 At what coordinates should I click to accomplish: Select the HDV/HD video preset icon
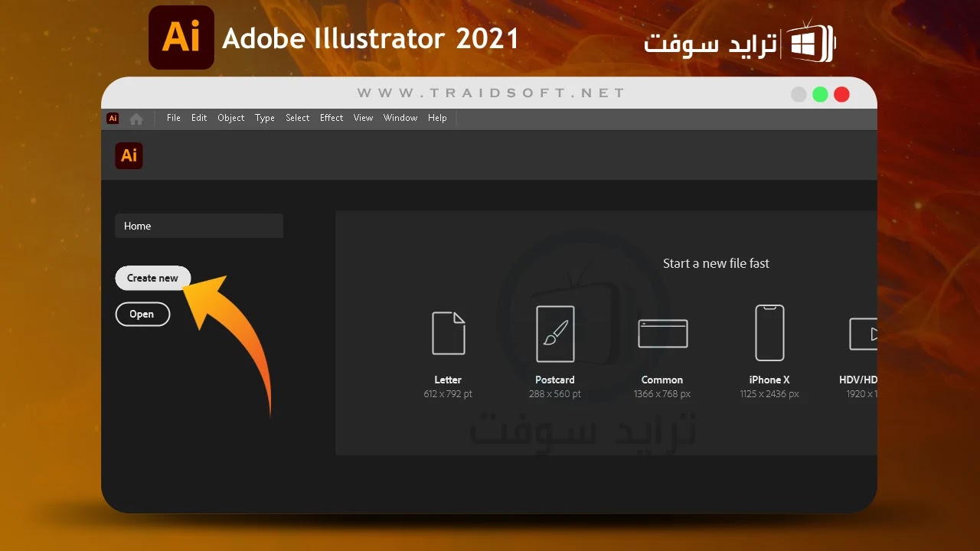click(x=863, y=334)
